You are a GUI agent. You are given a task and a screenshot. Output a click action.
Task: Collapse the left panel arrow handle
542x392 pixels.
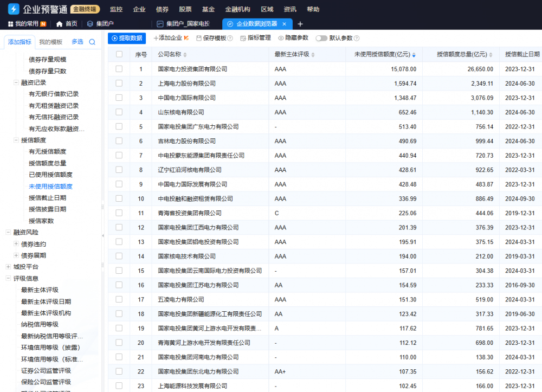click(103, 235)
